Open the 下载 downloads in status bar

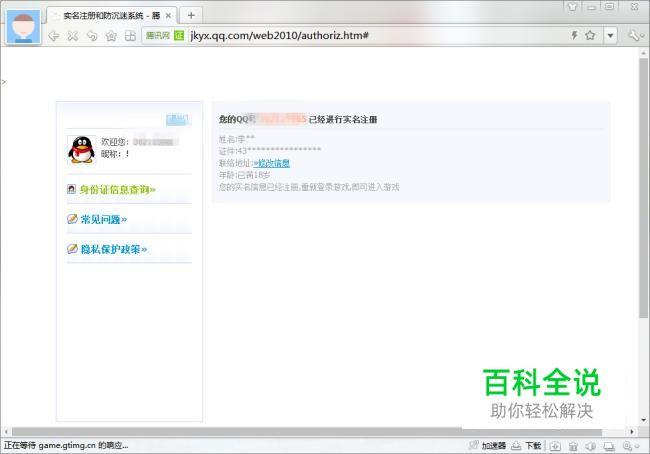tap(526, 446)
